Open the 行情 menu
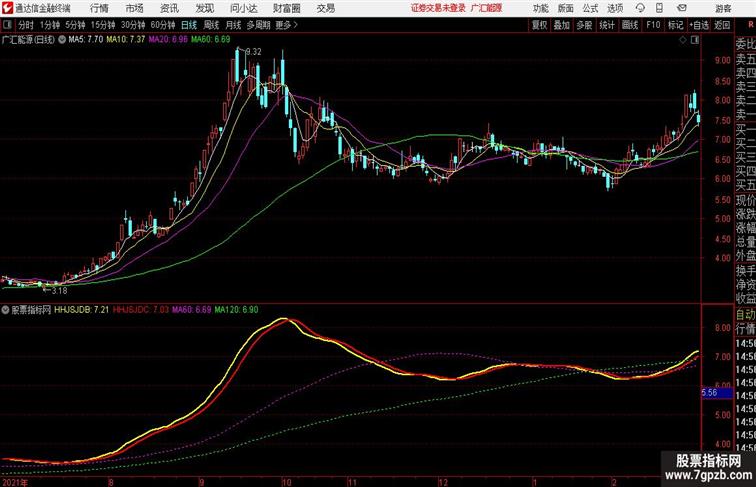 tap(99, 8)
